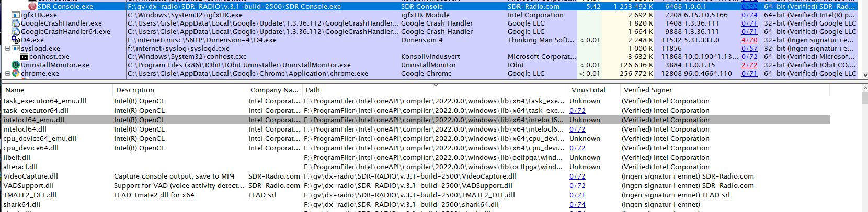Open VirusTotal link for task_executor64.dll
The width and height of the screenshot is (868, 212).
click(x=577, y=111)
